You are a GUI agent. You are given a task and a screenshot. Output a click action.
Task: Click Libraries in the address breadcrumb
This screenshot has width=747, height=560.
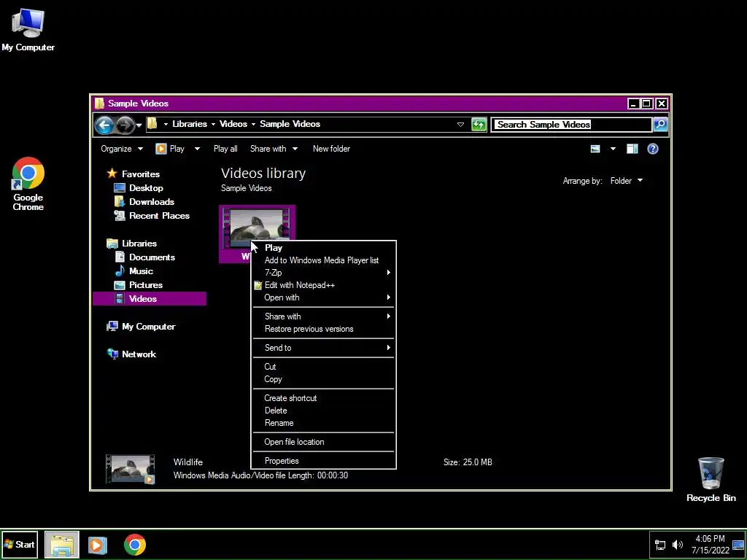coord(190,124)
